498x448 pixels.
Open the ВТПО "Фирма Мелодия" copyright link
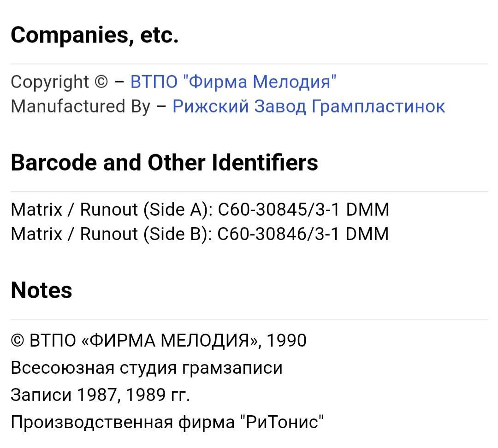(233, 82)
